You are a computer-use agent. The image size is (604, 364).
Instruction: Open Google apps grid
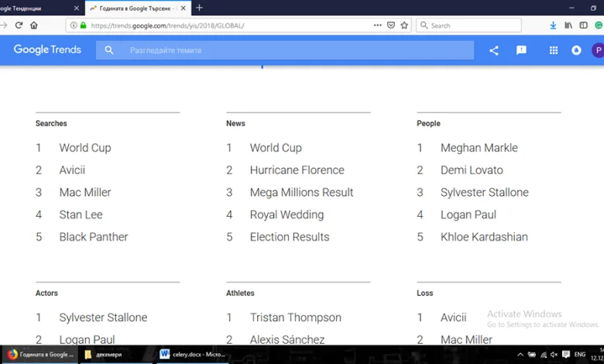click(x=554, y=50)
